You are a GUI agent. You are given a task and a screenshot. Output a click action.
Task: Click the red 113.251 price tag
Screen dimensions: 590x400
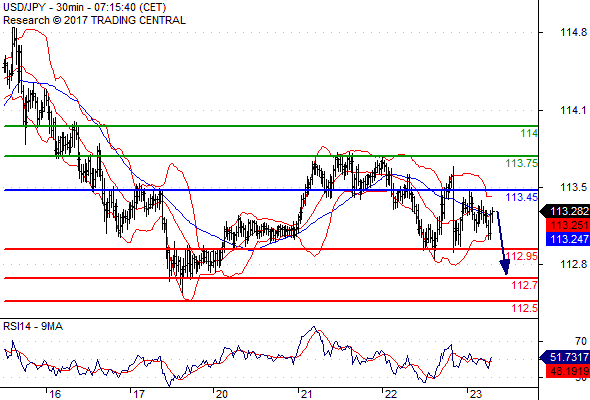[568, 225]
